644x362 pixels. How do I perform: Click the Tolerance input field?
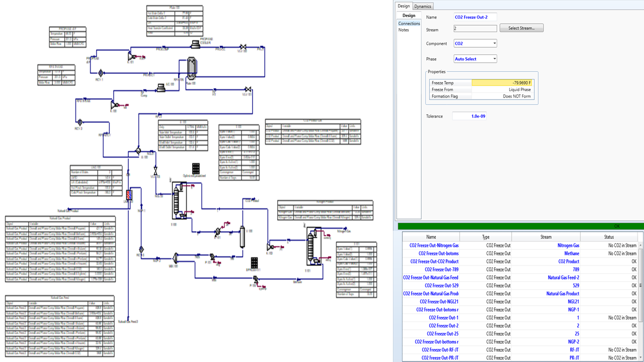click(x=469, y=116)
